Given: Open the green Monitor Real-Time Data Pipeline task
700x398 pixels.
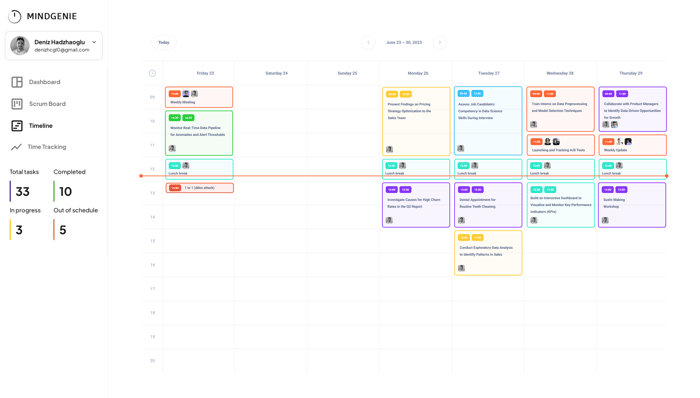Looking at the screenshot, I should pyautogui.click(x=199, y=133).
